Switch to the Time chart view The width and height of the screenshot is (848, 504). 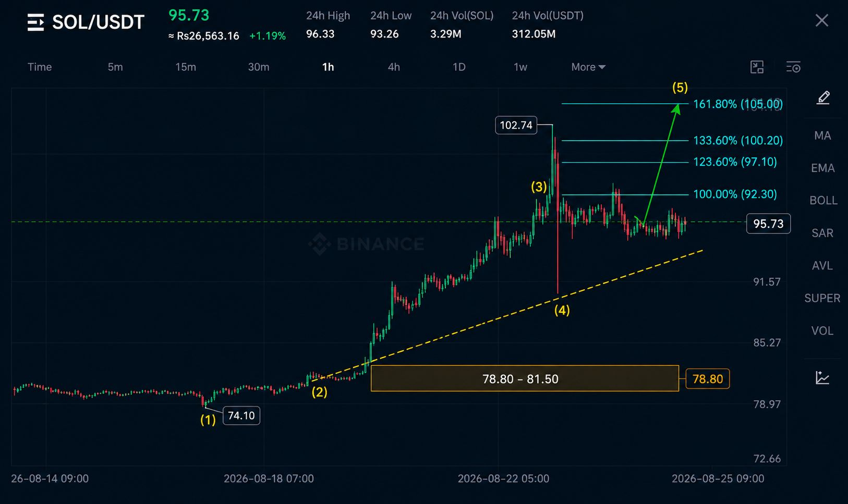click(40, 67)
